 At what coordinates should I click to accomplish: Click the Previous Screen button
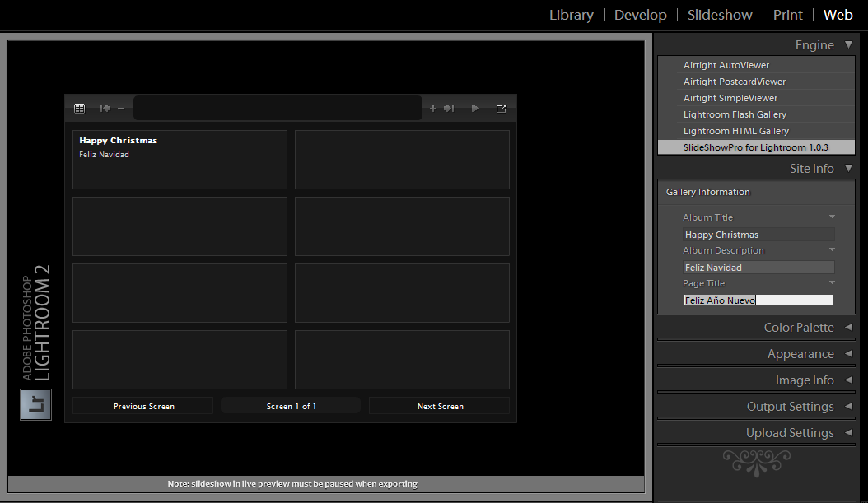tap(142, 406)
